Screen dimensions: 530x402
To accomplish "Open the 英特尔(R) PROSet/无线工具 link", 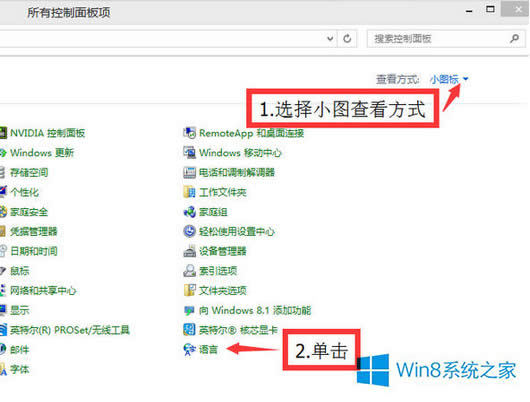I will tap(70, 330).
